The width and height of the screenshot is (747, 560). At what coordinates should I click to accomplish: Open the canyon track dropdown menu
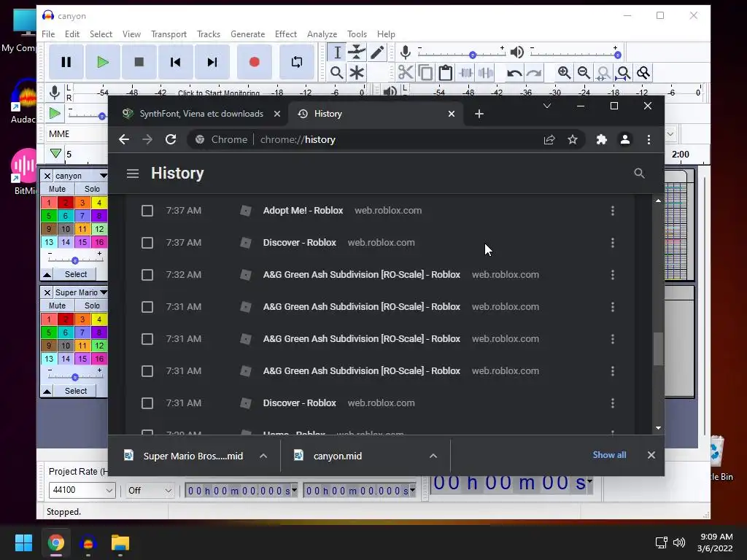(x=104, y=176)
